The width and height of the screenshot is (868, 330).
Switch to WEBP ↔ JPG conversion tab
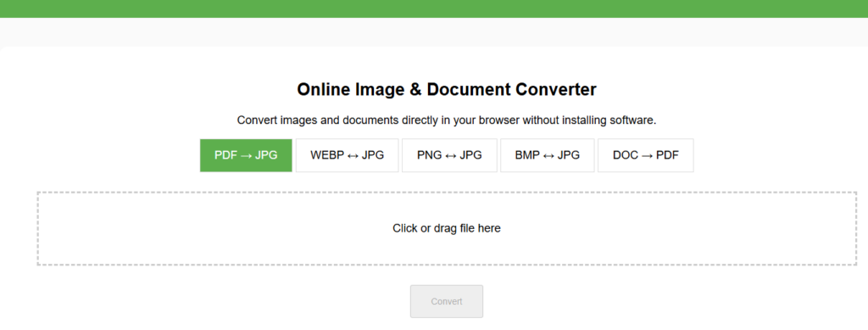coord(347,155)
